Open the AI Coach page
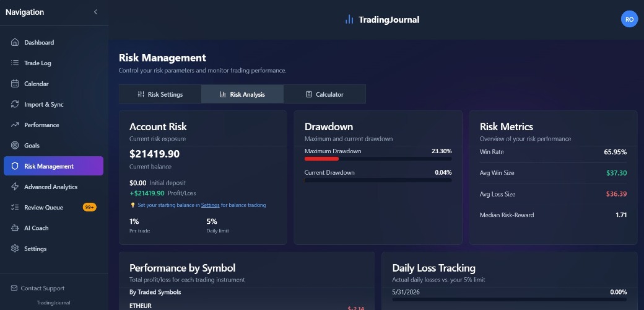644x310 pixels. pyautogui.click(x=53, y=228)
